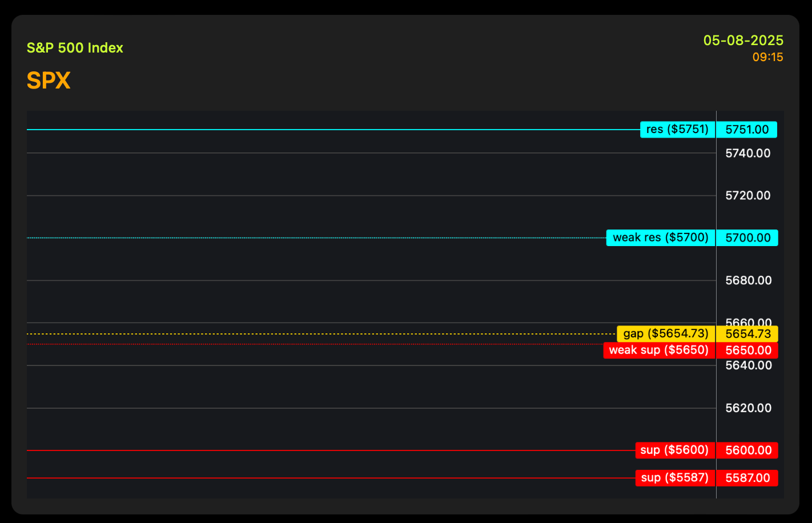Click the 5600.00 red price tag
This screenshot has width=812, height=523.
pyautogui.click(x=747, y=450)
